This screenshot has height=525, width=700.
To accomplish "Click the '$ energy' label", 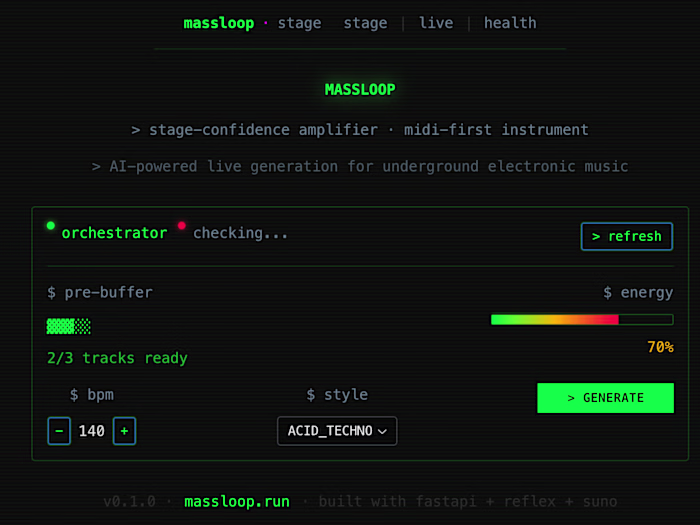I will point(638,292).
